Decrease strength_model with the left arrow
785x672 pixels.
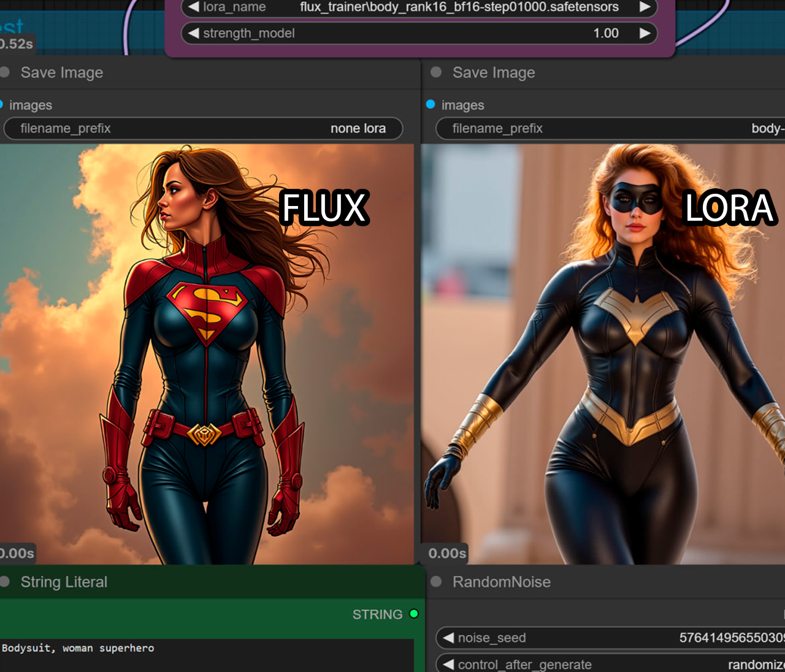pyautogui.click(x=194, y=33)
